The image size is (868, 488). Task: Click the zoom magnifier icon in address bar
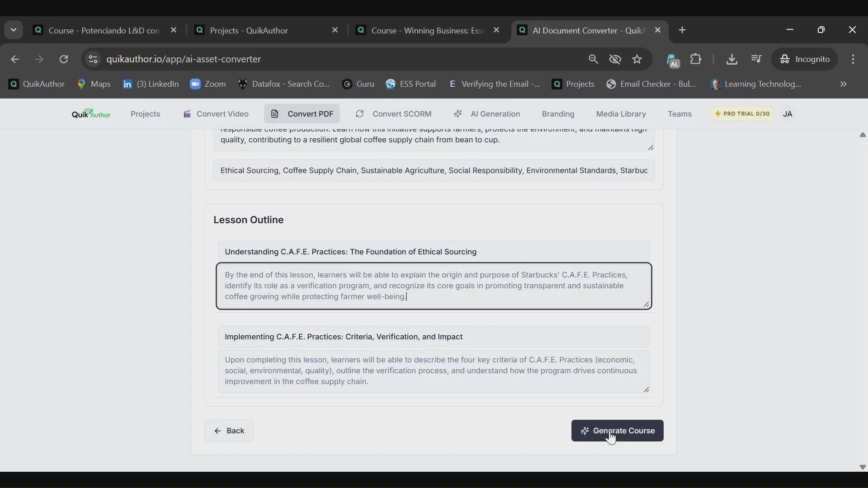pyautogui.click(x=594, y=60)
